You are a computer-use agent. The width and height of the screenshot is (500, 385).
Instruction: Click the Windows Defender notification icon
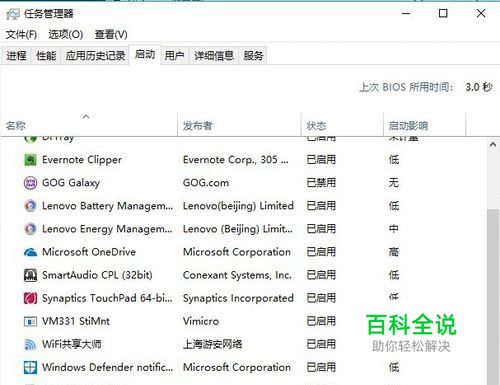pyautogui.click(x=30, y=367)
